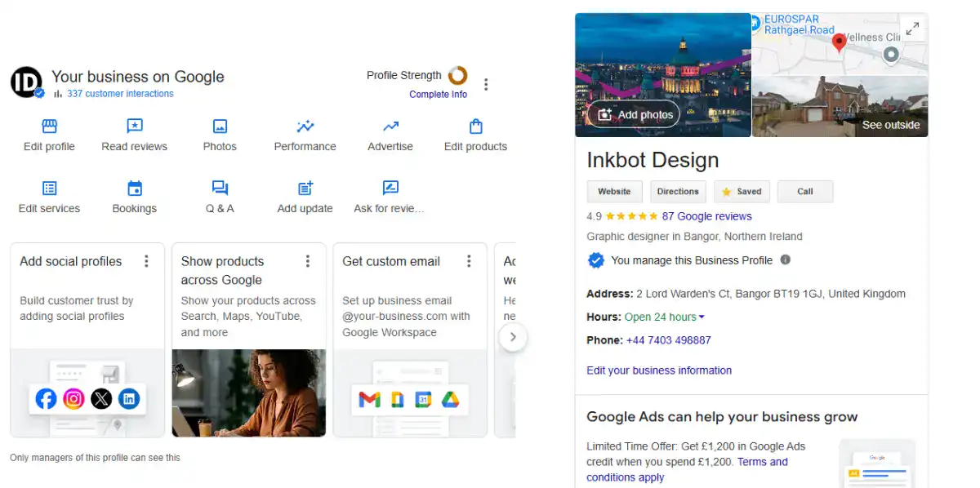The height and width of the screenshot is (488, 980).
Task: Open Edit services list icon
Action: tap(49, 189)
